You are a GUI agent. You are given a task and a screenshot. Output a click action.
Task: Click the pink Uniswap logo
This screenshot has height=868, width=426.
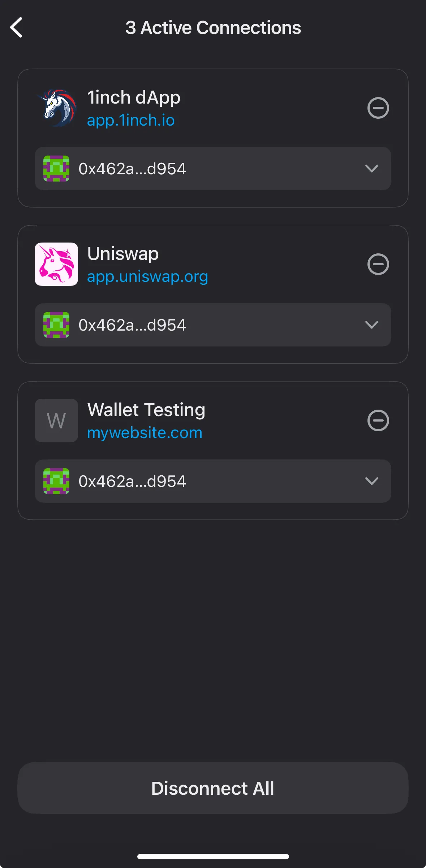coord(56,264)
